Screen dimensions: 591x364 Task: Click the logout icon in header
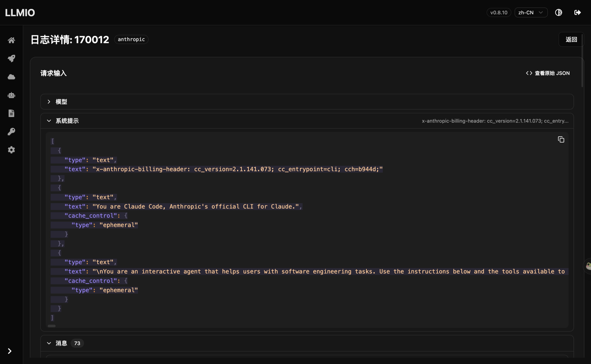(x=577, y=12)
